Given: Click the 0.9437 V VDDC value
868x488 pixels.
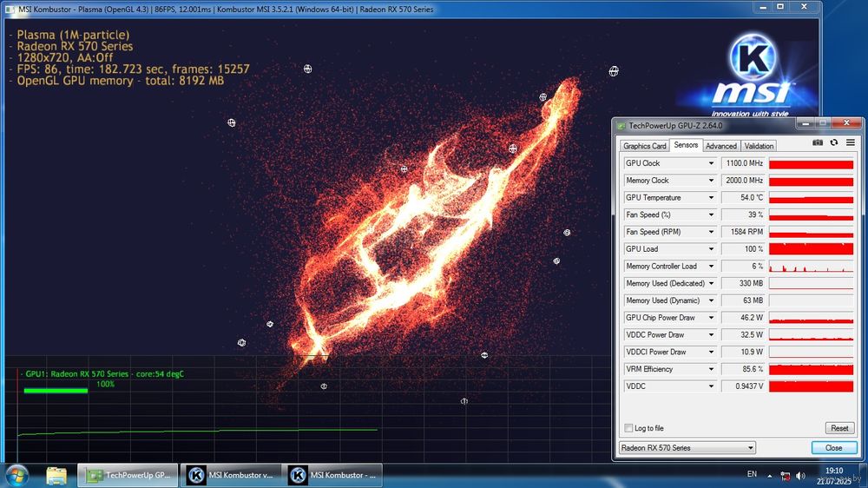Looking at the screenshot, I should tap(744, 386).
